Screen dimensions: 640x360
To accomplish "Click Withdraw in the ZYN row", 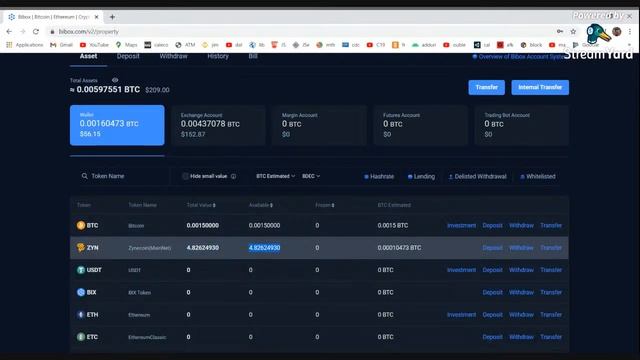I will click(x=521, y=248).
